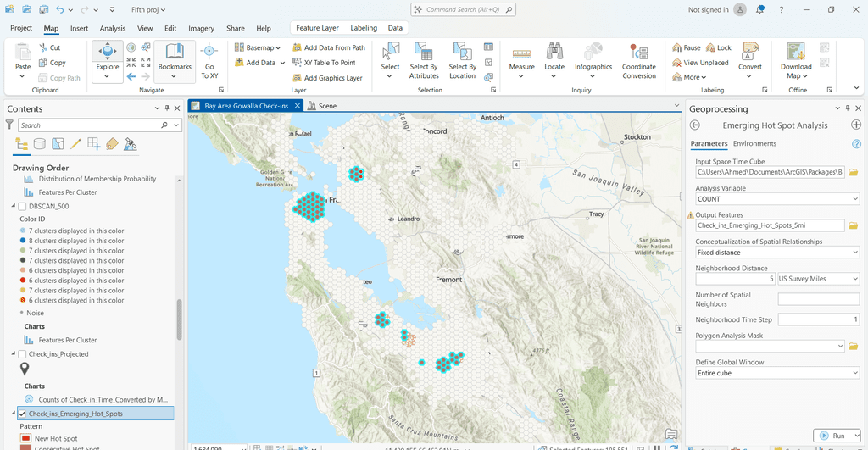The width and height of the screenshot is (868, 450).
Task: Click the Number of Spatial Neighbors field
Action: (x=818, y=299)
